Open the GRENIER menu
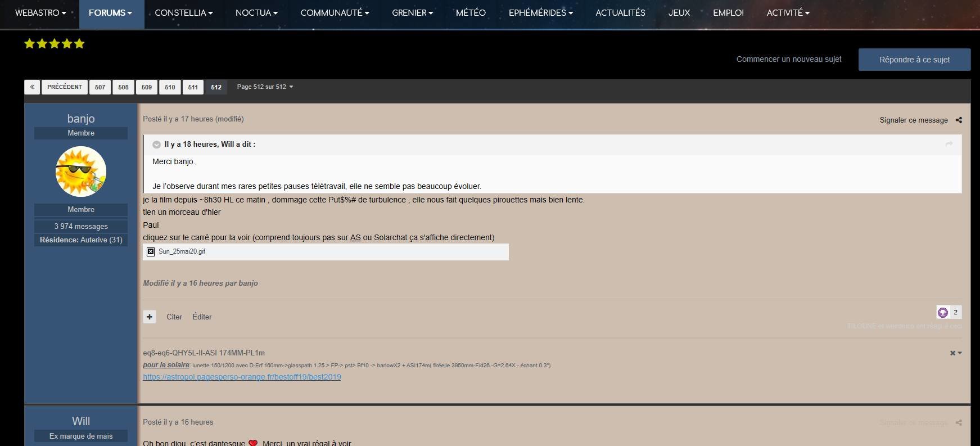This screenshot has height=446, width=980. point(412,13)
